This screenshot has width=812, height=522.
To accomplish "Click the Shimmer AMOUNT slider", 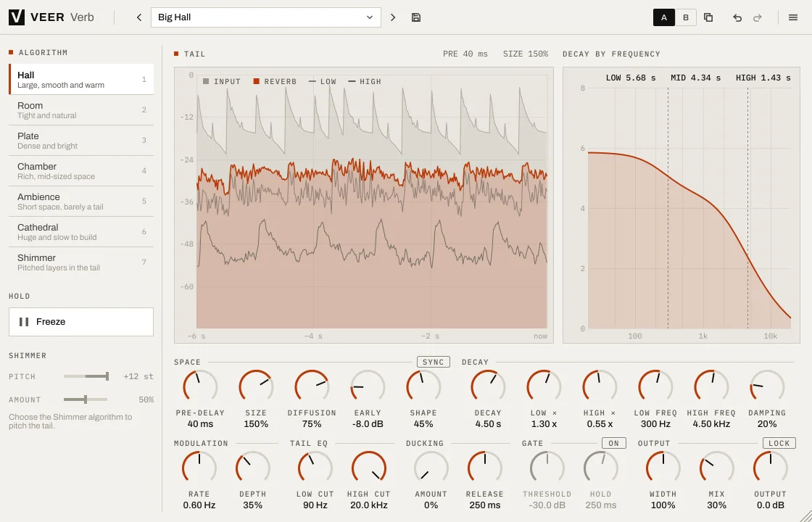I will pos(86,399).
